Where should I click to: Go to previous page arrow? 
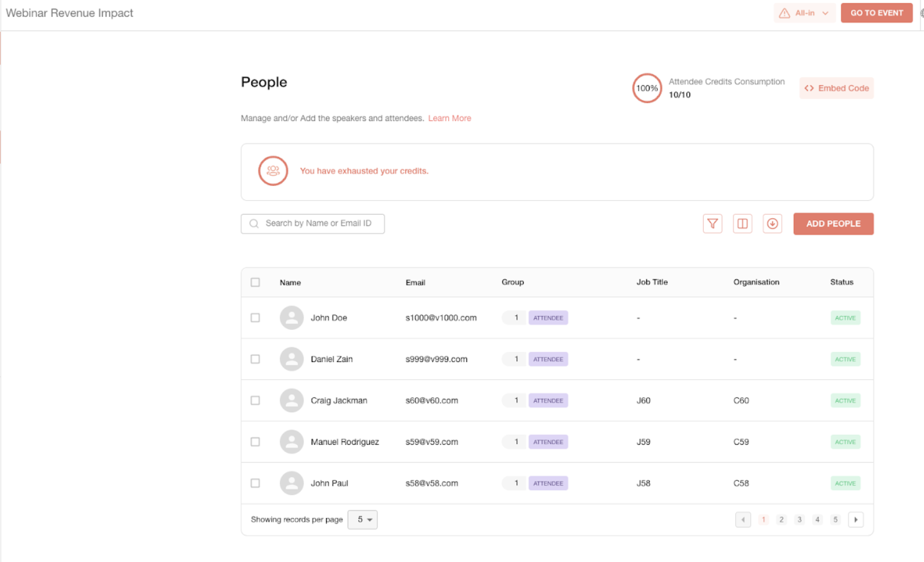click(x=743, y=519)
